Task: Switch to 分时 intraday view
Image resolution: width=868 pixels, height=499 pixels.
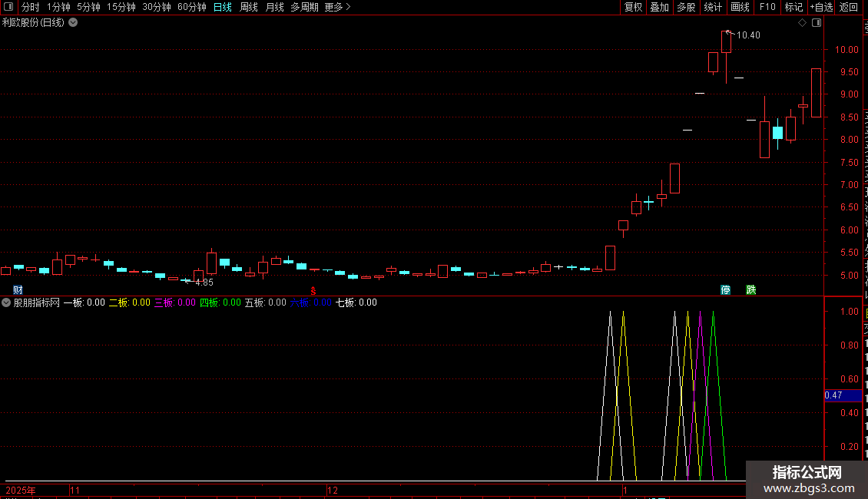Action: 31,7
